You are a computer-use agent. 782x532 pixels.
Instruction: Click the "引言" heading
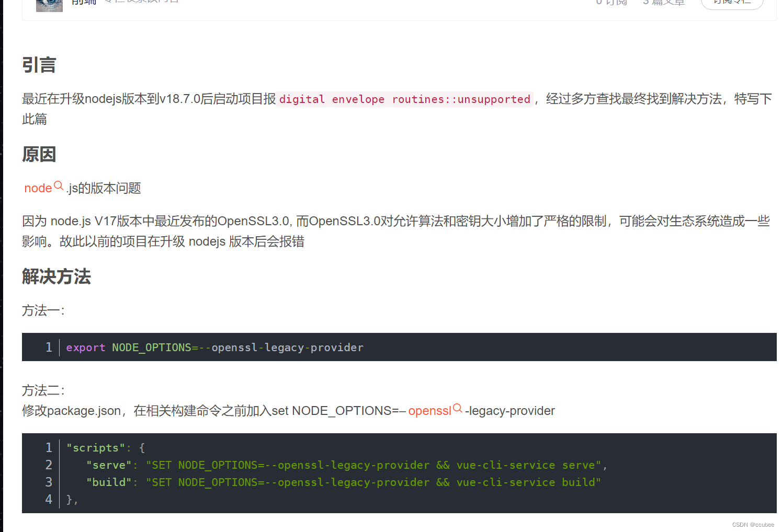coord(39,65)
